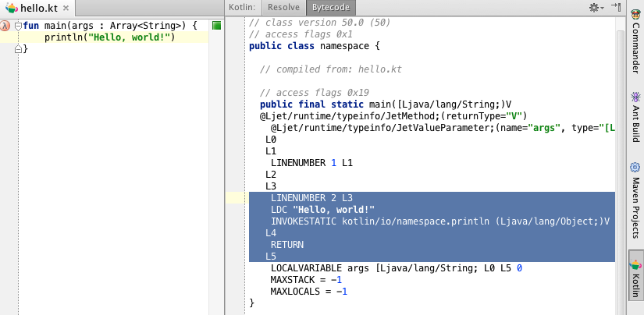Click the L4 label in highlighted bytecode

pos(271,233)
